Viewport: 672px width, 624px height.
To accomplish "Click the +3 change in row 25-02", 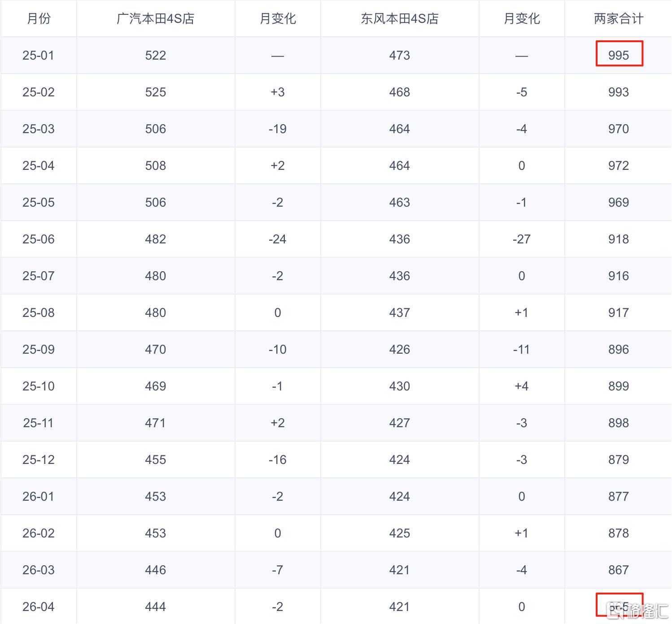I will point(278,92).
